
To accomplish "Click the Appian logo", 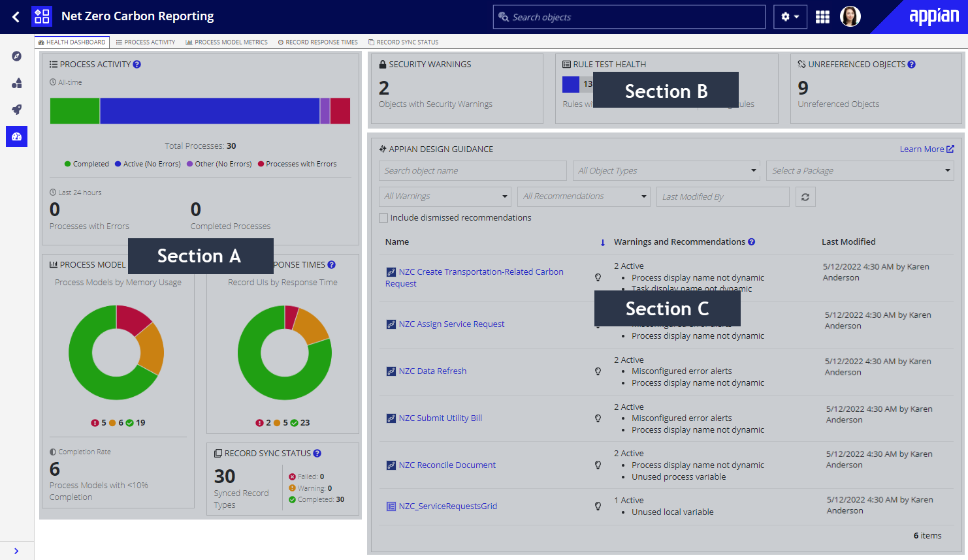I will click(x=934, y=16).
